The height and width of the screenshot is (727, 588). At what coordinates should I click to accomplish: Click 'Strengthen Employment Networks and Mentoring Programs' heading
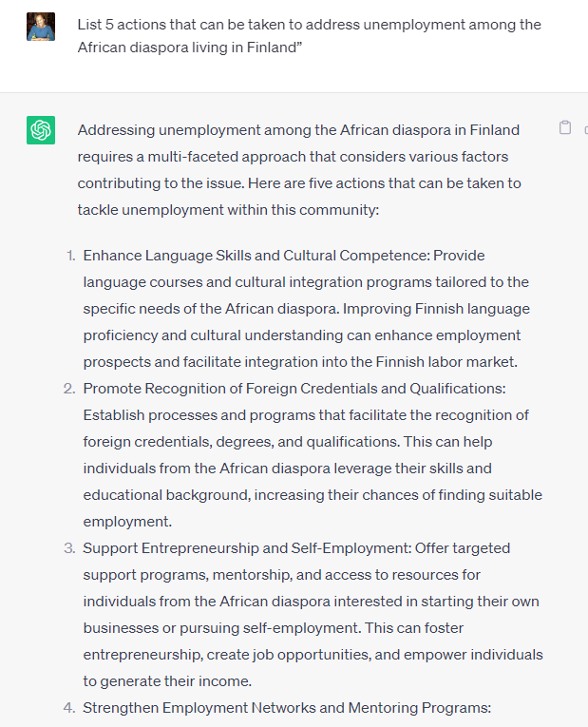(x=287, y=708)
